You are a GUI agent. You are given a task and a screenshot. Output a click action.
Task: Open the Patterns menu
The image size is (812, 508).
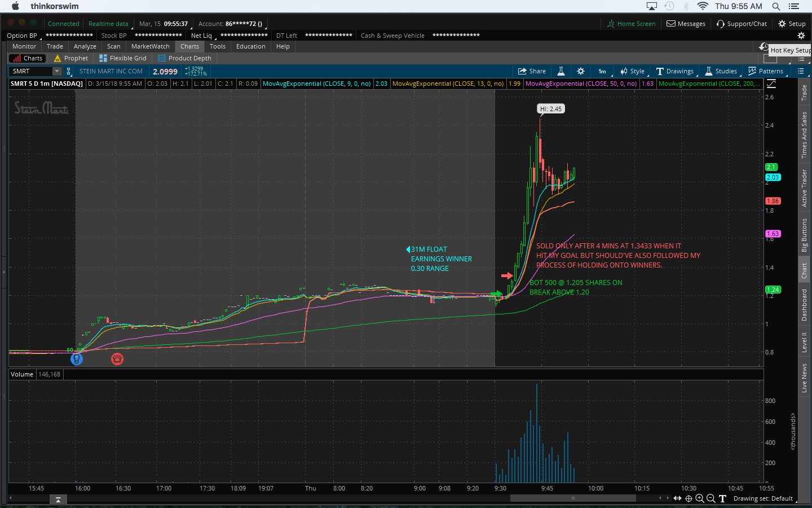(766, 71)
